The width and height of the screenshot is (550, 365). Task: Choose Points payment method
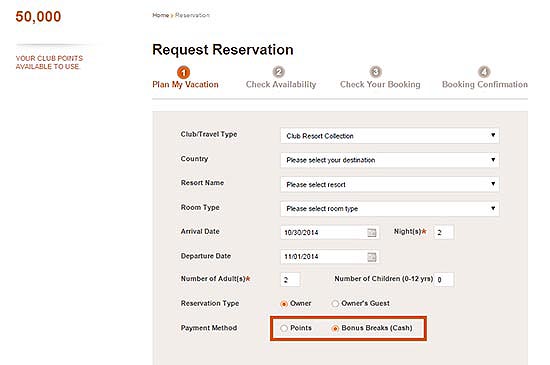coord(284,328)
